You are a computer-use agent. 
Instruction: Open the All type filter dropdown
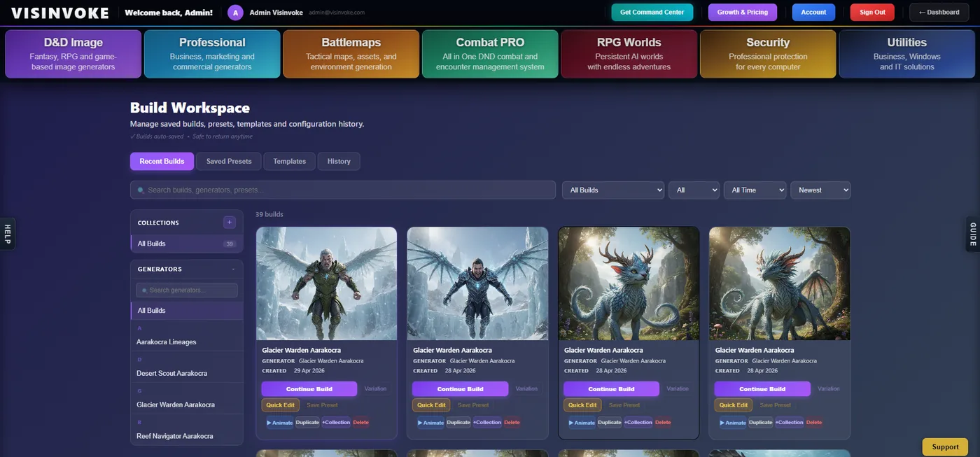694,190
